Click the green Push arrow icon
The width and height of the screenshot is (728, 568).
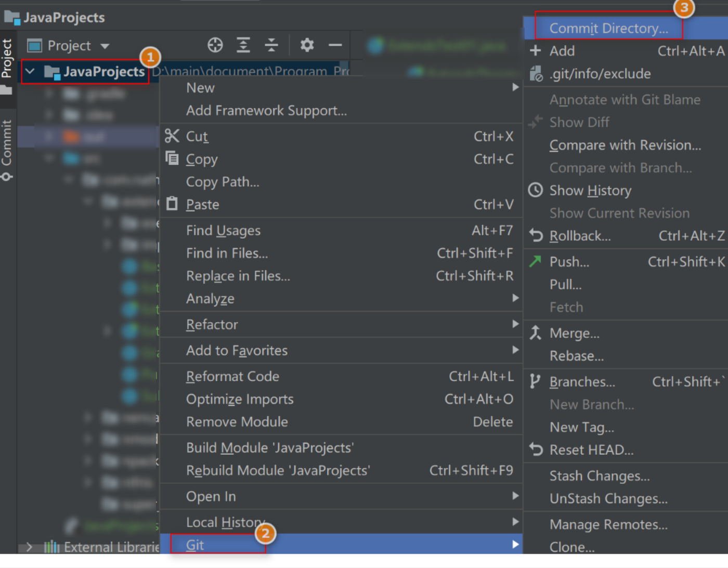click(535, 261)
